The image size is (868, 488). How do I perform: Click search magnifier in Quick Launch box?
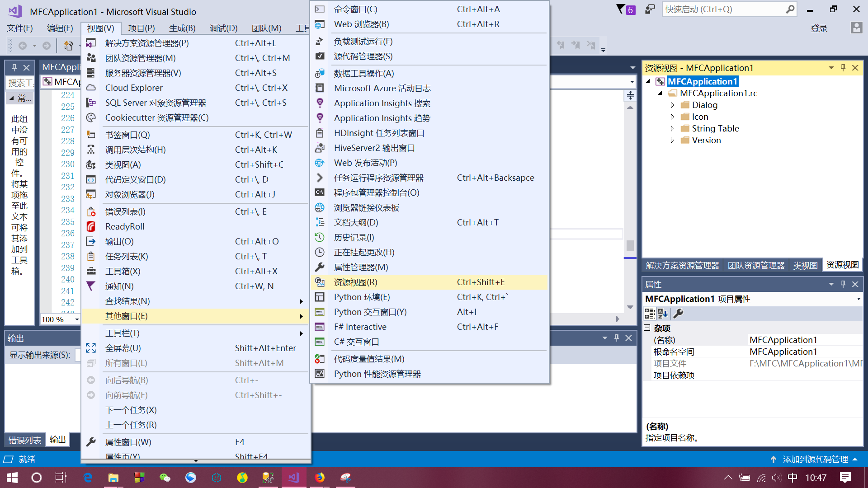click(790, 9)
